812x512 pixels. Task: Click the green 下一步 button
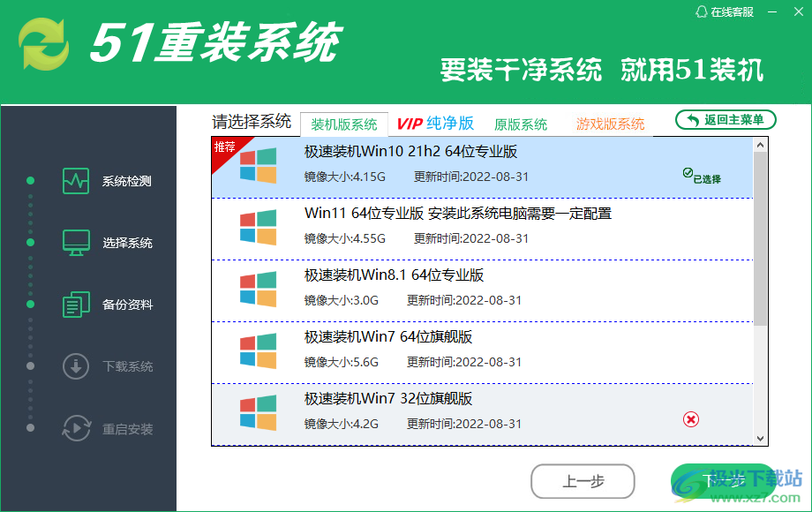point(723,481)
